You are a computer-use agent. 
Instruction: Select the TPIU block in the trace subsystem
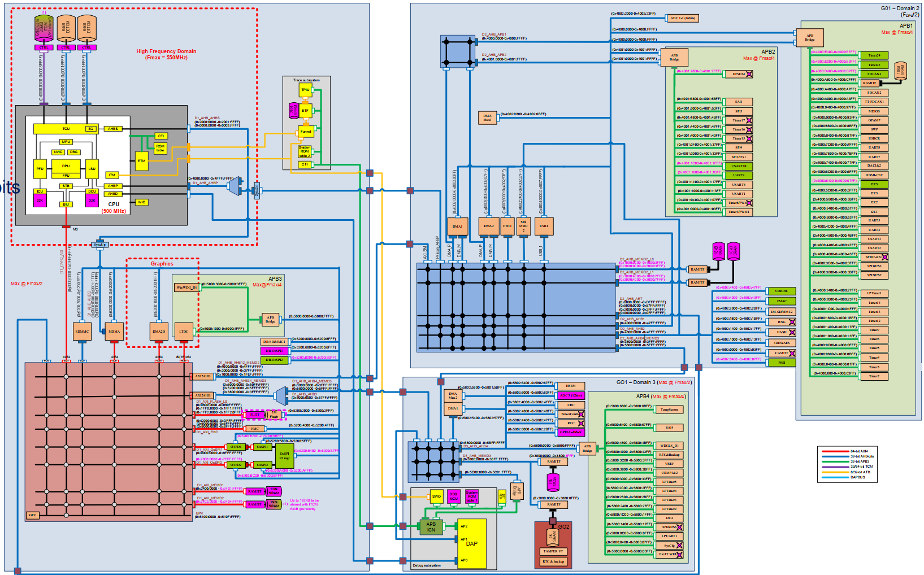(305, 90)
